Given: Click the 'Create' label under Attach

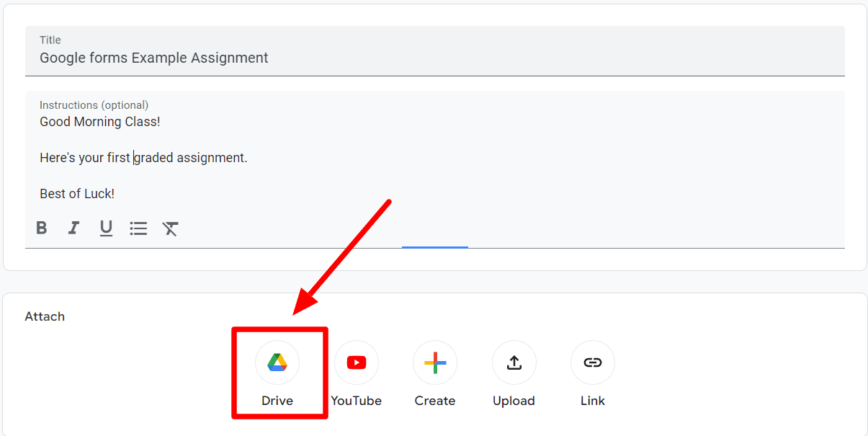Looking at the screenshot, I should [435, 401].
